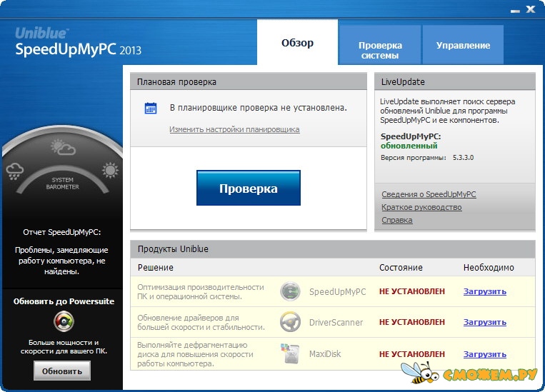
Task: Click the calendar scheduler icon
Action: [x=151, y=108]
